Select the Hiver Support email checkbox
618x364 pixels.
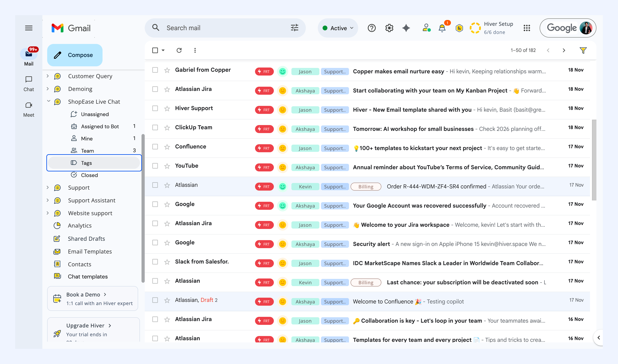pos(155,108)
